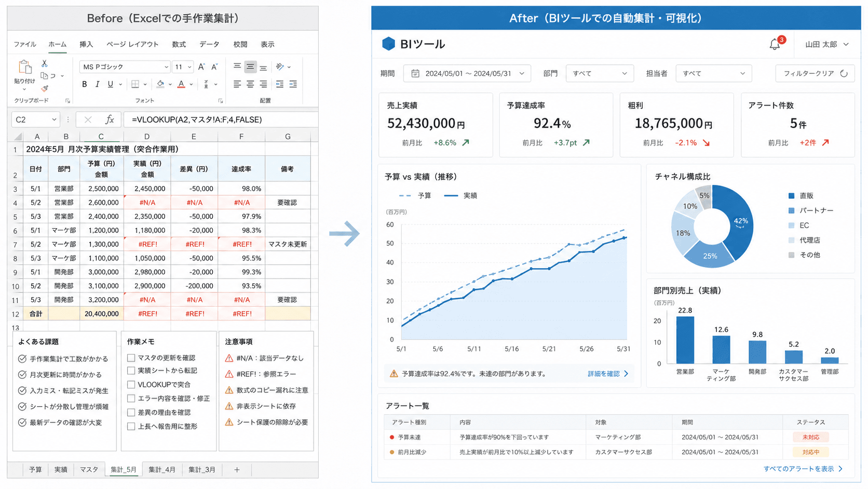The width and height of the screenshot is (868, 489).
Task: Click the 直販 legend color swatch
Action: click(x=791, y=196)
